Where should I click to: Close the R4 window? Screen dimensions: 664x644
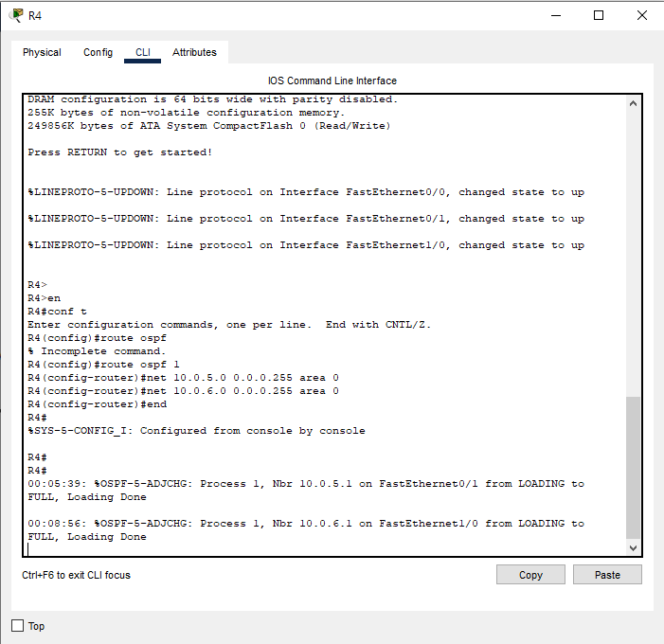(x=642, y=16)
